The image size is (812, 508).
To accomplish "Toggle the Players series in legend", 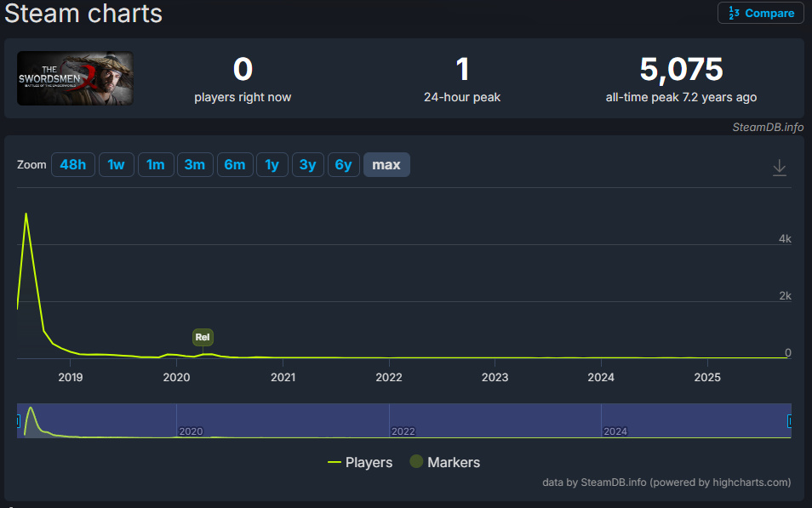I will click(x=360, y=462).
